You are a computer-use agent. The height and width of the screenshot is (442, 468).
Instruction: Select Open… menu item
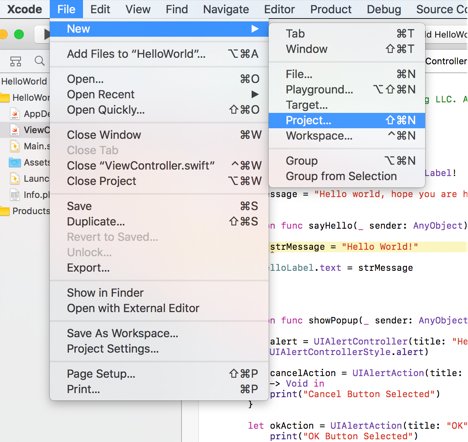(159, 79)
